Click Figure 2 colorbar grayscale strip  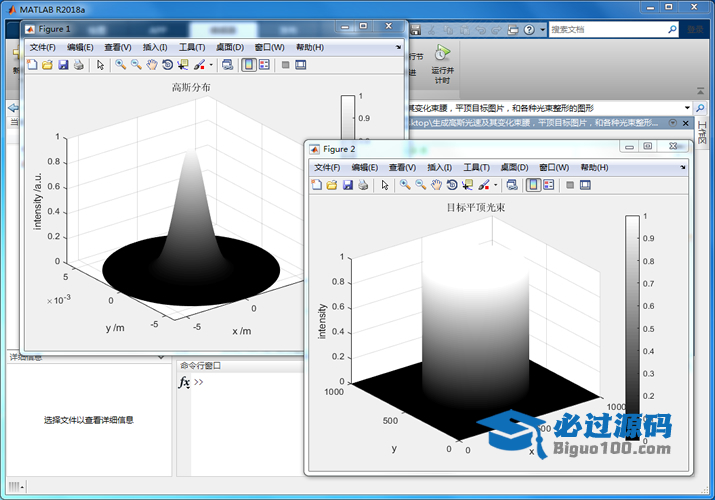pos(632,328)
